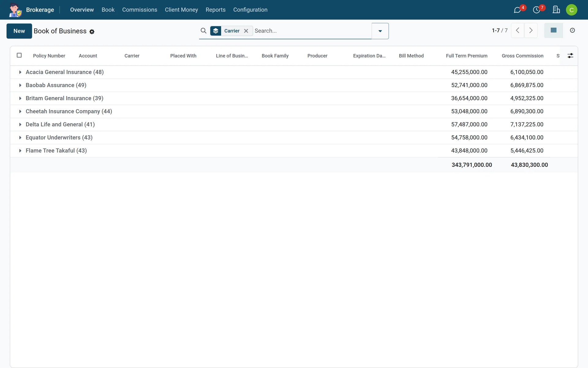Open the Configuration menu

pyautogui.click(x=250, y=10)
